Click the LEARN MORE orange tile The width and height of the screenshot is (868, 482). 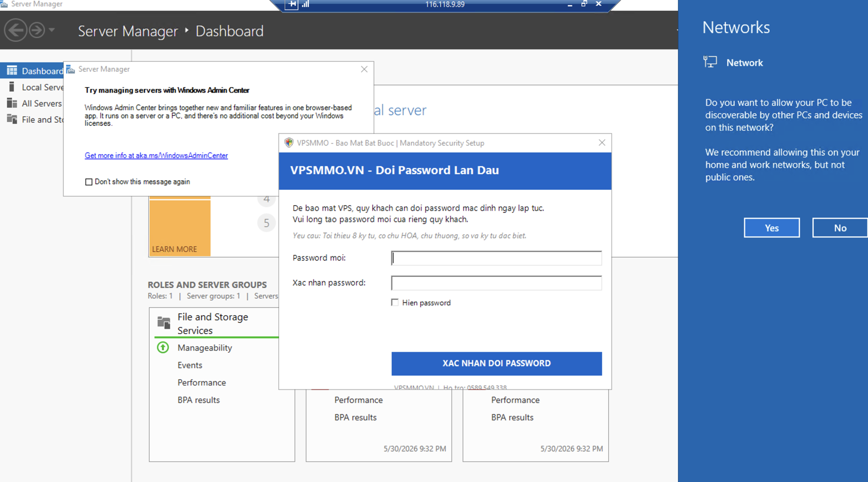coord(180,228)
